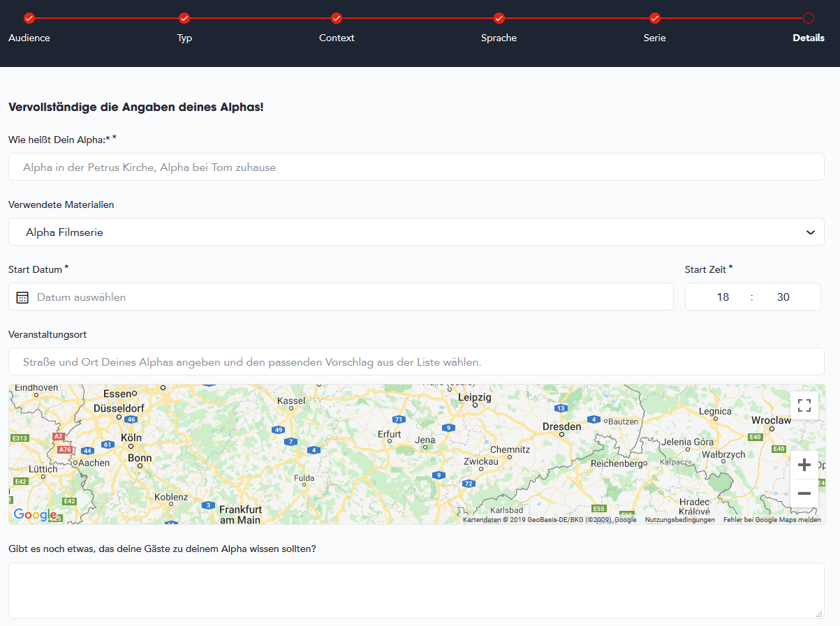Click the minutes field showing 30
Viewport: 840px width, 626px height.
pyautogui.click(x=783, y=297)
